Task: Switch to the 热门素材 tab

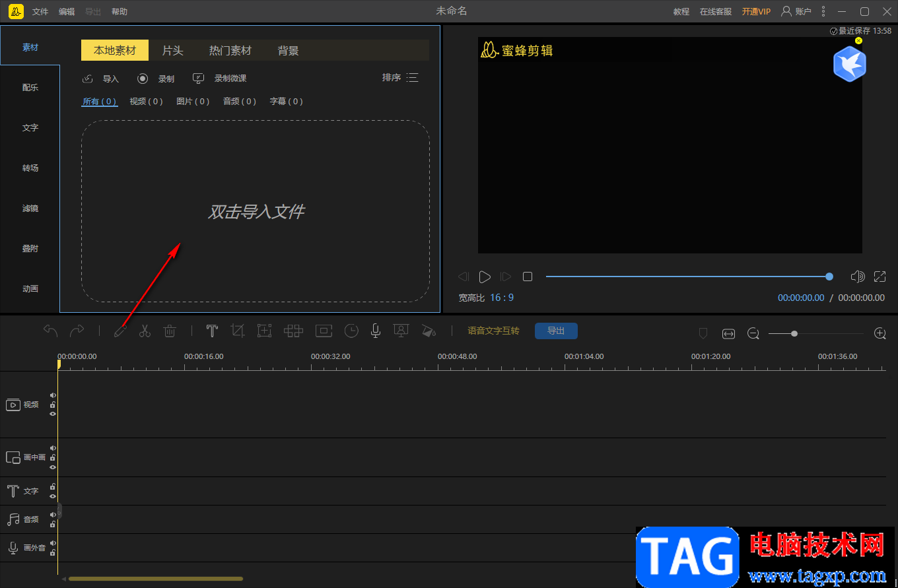Action: (x=230, y=50)
